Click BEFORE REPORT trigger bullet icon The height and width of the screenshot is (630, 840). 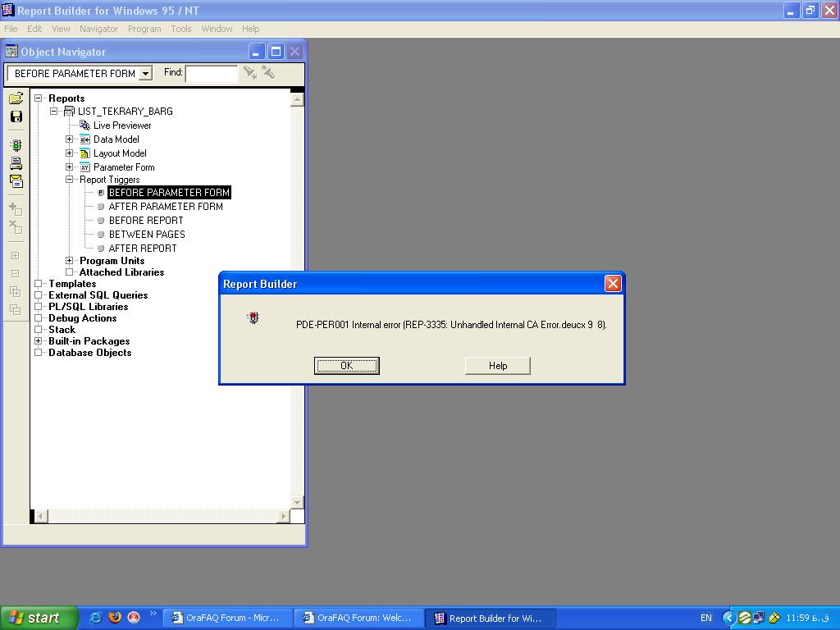[x=101, y=220]
